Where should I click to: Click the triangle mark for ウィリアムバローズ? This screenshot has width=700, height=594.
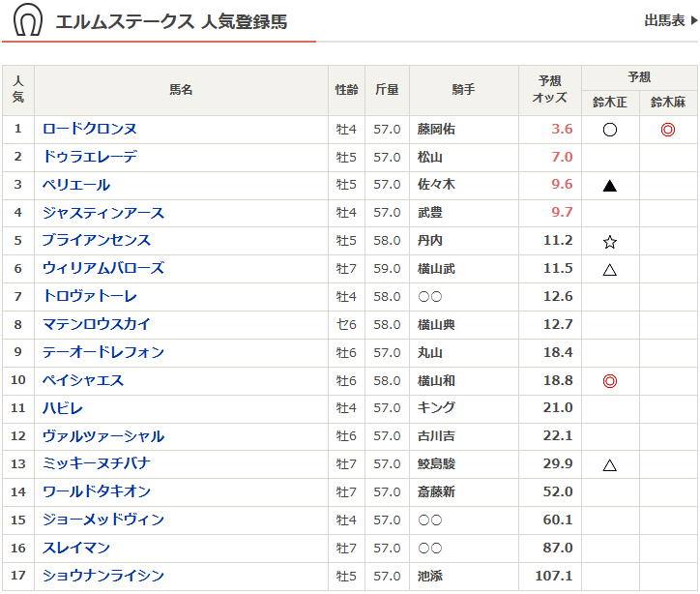pyautogui.click(x=610, y=270)
